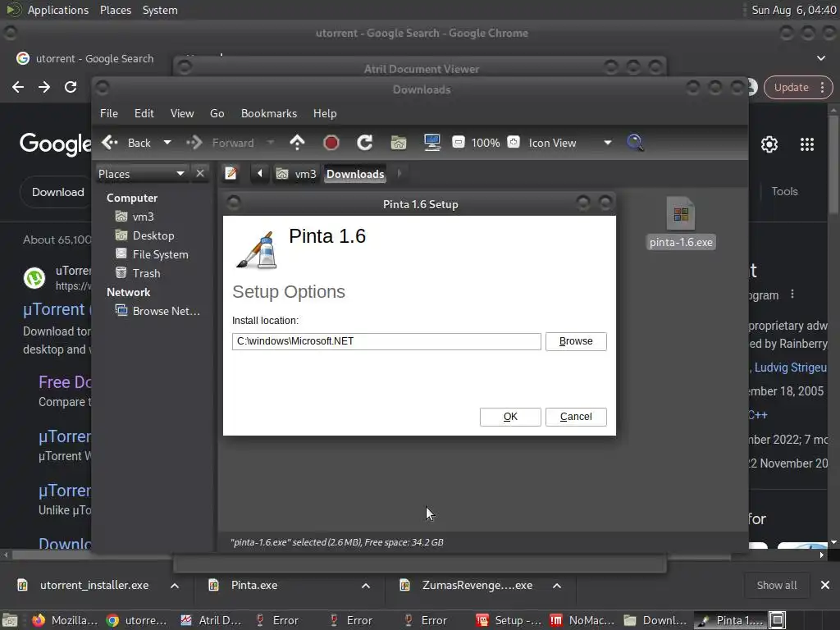The width and height of the screenshot is (840, 630).
Task: Click Show all downloads
Action: click(x=776, y=586)
